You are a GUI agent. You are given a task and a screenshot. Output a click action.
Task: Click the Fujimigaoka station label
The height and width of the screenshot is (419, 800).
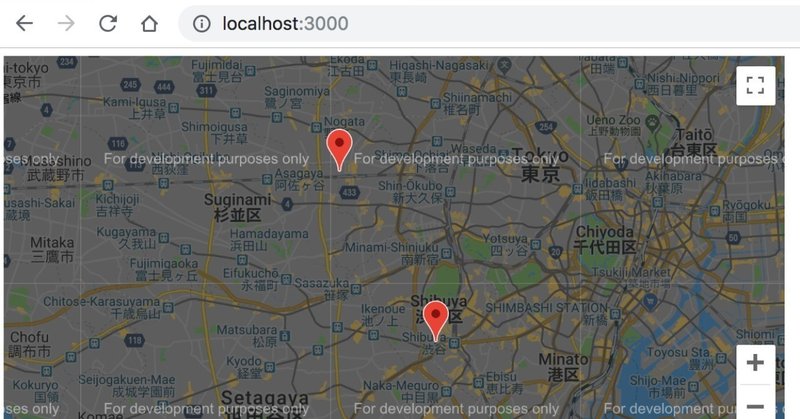pos(164,269)
